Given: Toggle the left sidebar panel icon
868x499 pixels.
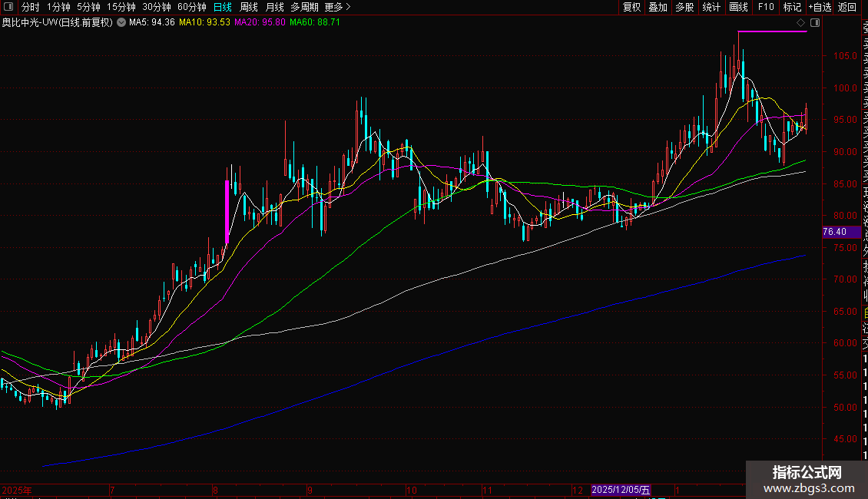Looking at the screenshot, I should pos(8,8).
